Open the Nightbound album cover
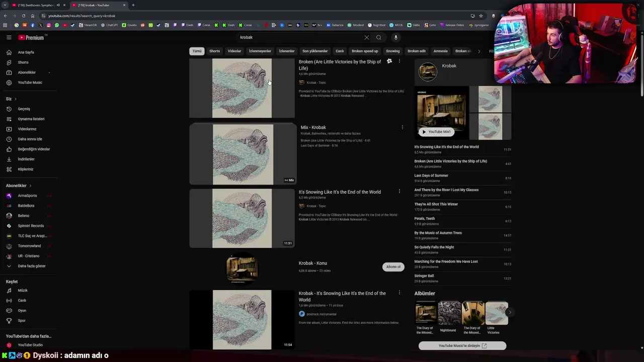This screenshot has height=362, width=644. click(x=449, y=313)
